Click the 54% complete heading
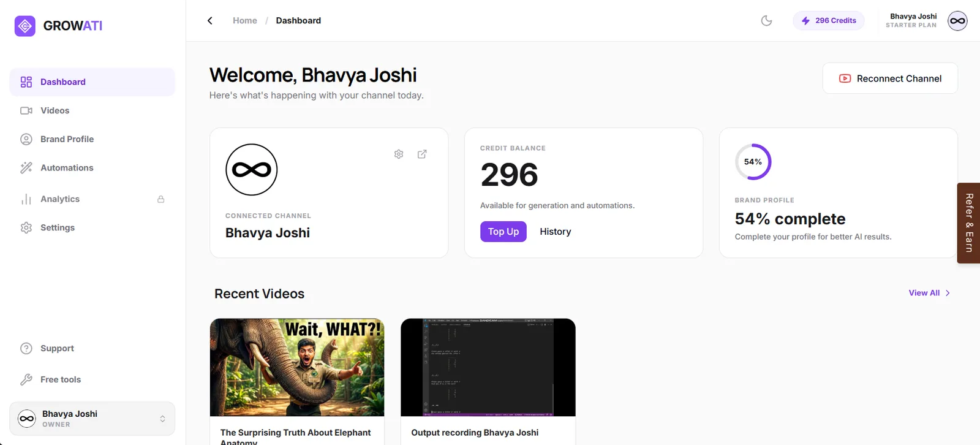The width and height of the screenshot is (980, 445). 790,219
